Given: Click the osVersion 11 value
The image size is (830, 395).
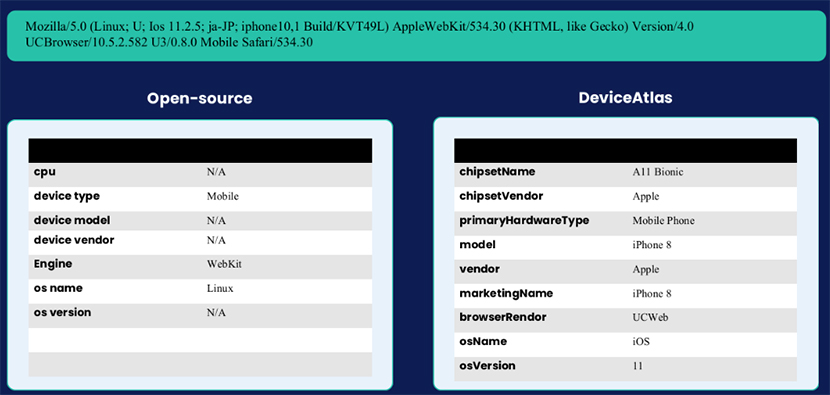Looking at the screenshot, I should click(637, 366).
